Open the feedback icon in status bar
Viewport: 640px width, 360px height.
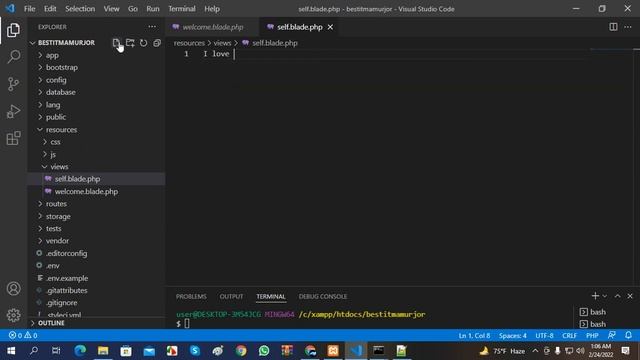(611, 335)
